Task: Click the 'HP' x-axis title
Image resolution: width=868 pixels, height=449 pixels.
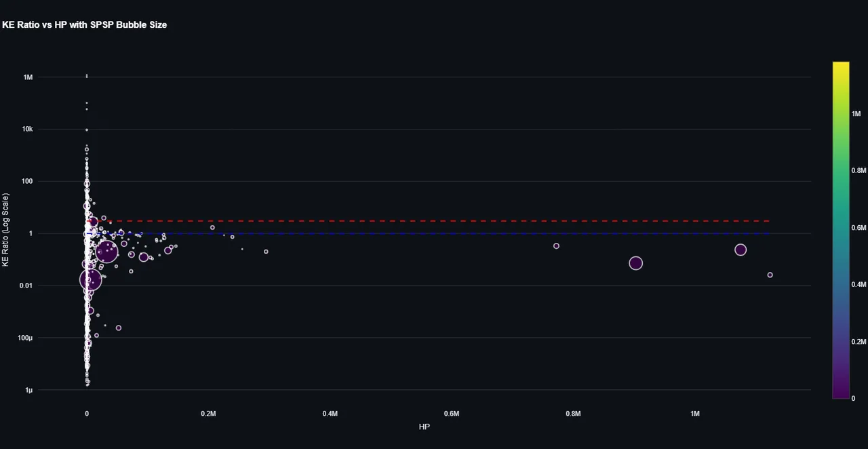Action: (425, 427)
